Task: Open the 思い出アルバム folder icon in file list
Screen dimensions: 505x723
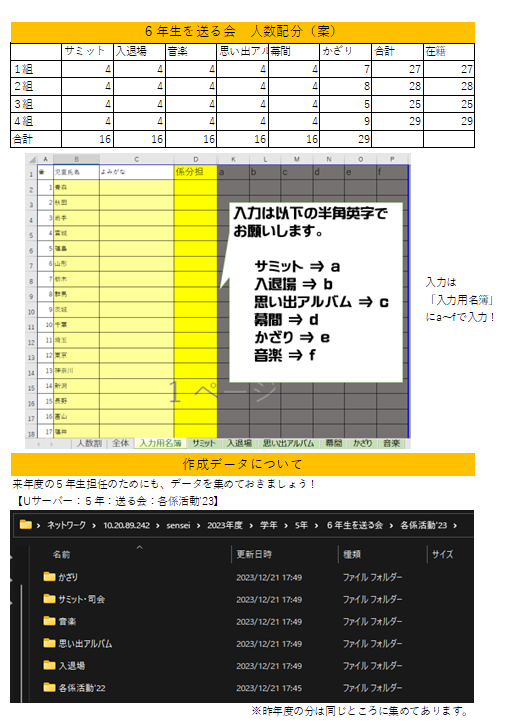Action: (49, 643)
